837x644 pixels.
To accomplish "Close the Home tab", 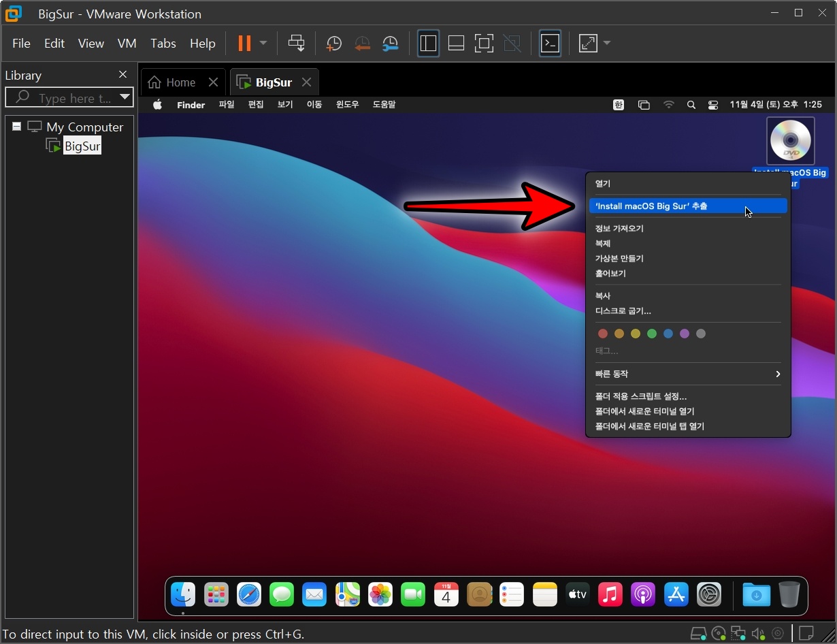I will pos(213,82).
